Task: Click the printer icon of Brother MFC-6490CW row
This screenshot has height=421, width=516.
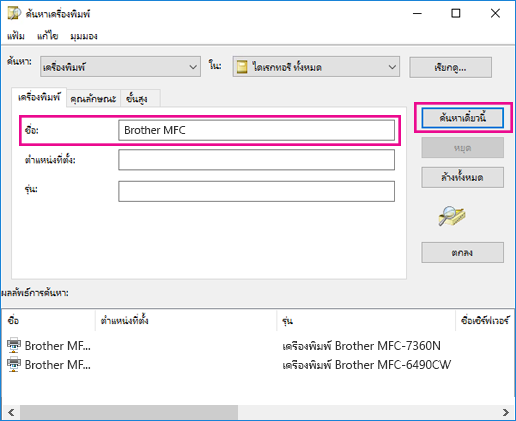Action: pos(14,364)
